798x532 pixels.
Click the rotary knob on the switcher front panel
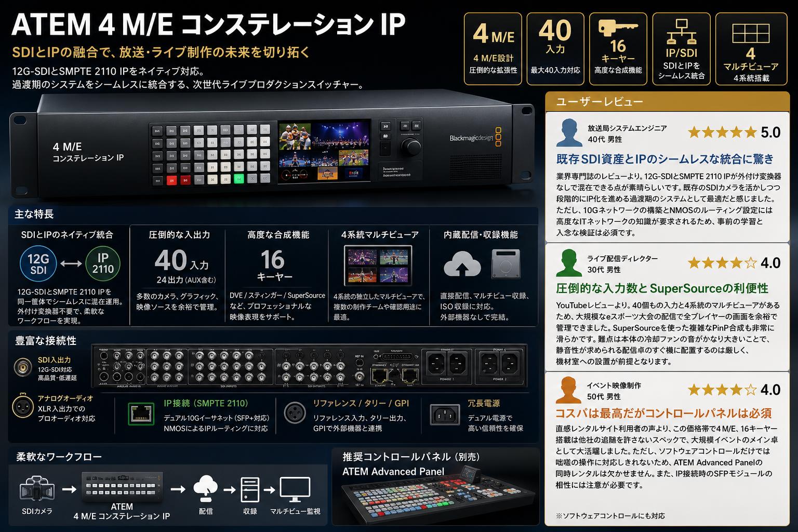pos(411,147)
